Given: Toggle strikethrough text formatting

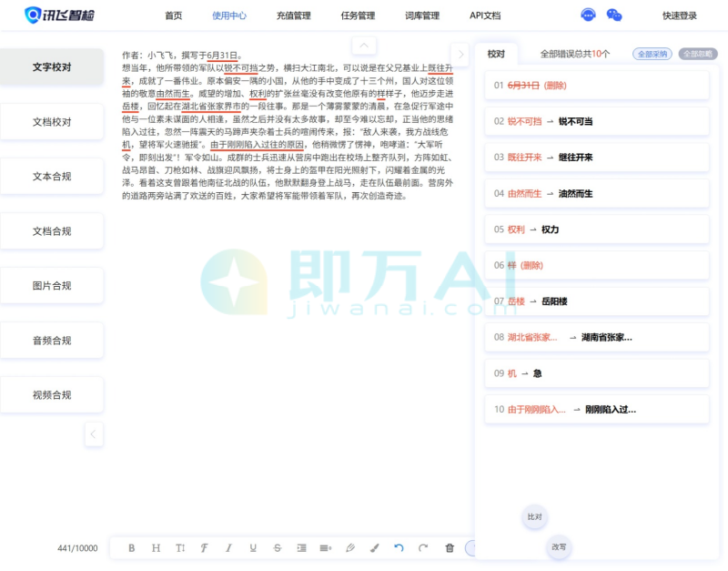Looking at the screenshot, I should pos(277,548).
